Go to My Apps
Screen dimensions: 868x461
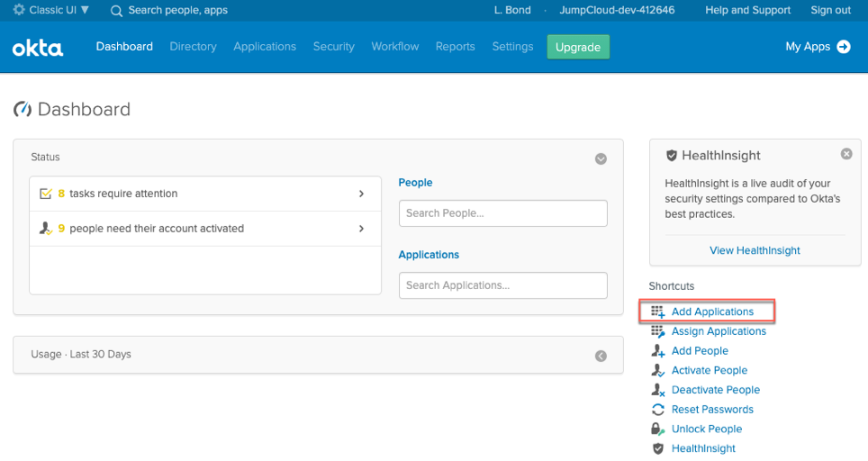coord(818,47)
